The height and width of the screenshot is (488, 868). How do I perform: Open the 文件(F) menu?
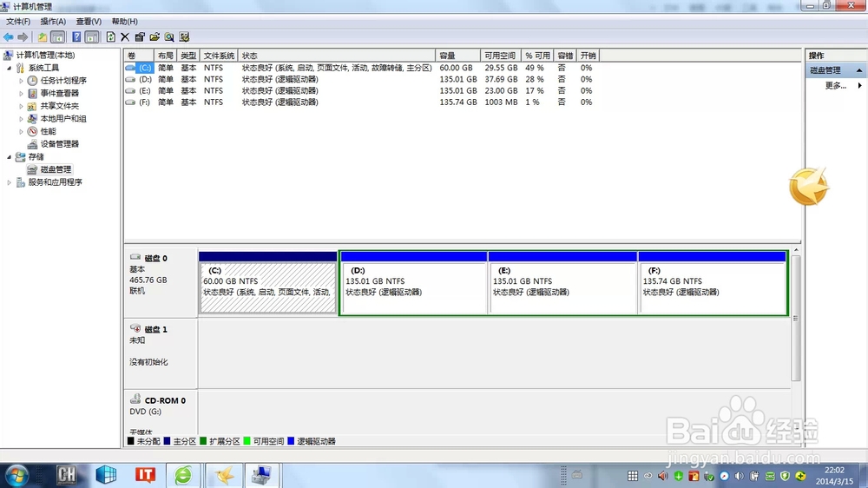(18, 21)
